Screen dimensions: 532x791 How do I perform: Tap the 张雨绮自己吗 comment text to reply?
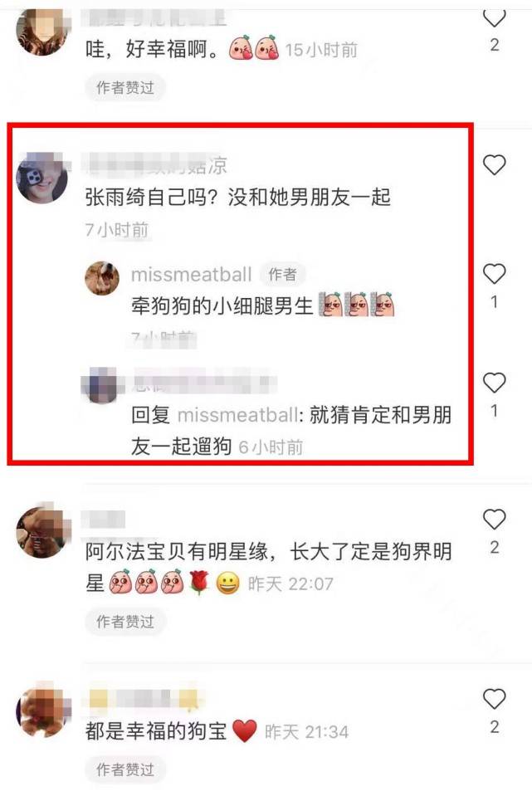pos(238,197)
